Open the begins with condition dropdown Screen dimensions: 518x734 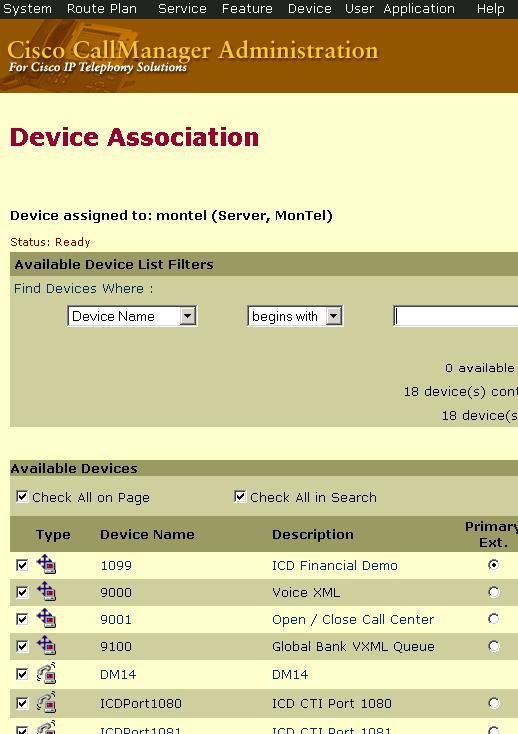point(295,316)
